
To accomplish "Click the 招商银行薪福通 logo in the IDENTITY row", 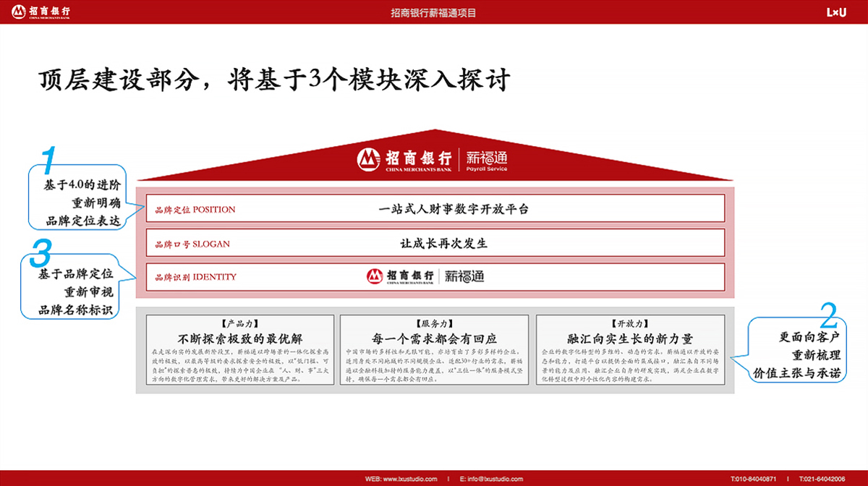I will pyautogui.click(x=425, y=276).
